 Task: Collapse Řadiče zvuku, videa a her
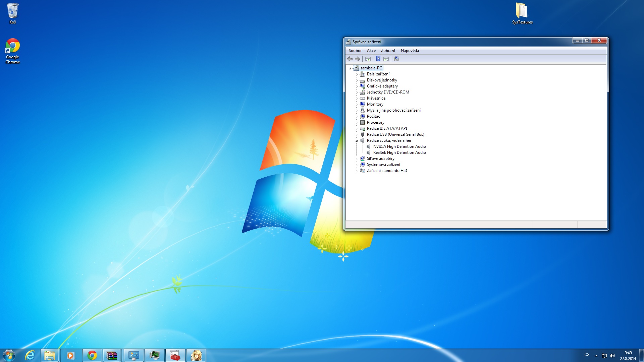pos(357,141)
